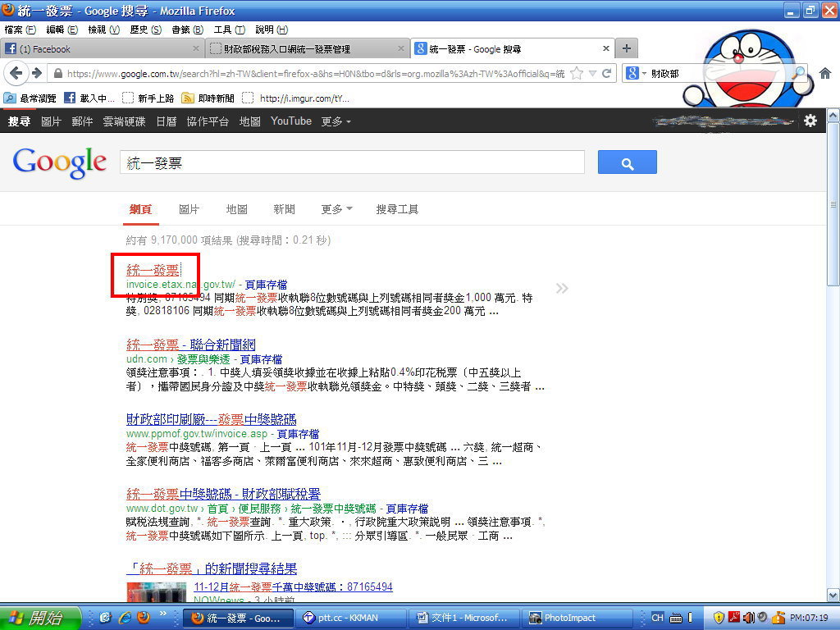
Task: Click the security shield tray icon
Action: pos(719,618)
